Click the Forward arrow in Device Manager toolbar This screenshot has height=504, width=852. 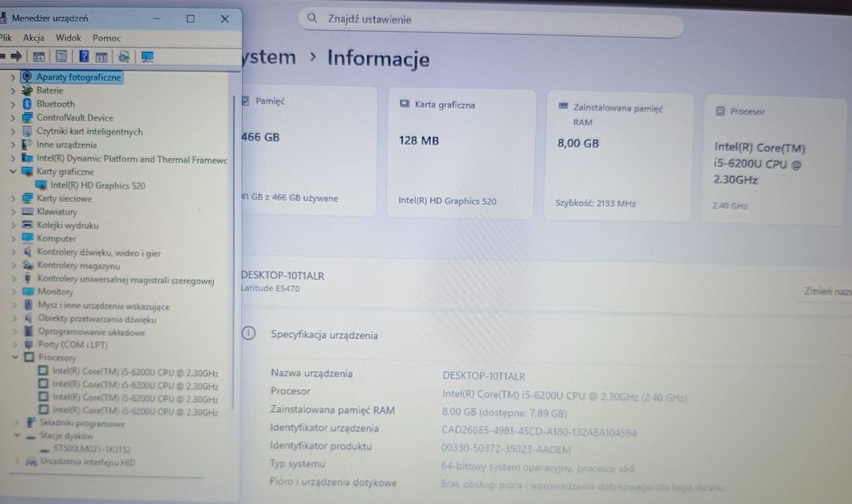[x=16, y=56]
